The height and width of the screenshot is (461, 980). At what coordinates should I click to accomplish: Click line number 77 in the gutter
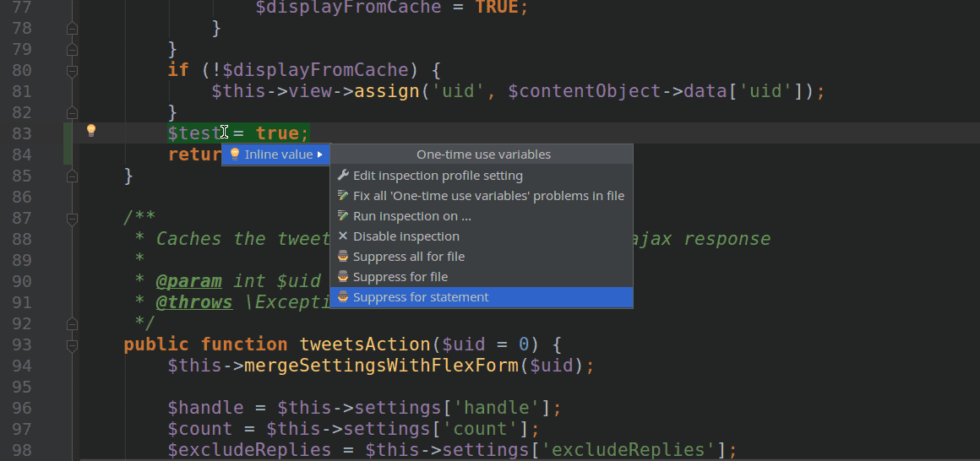[22, 8]
